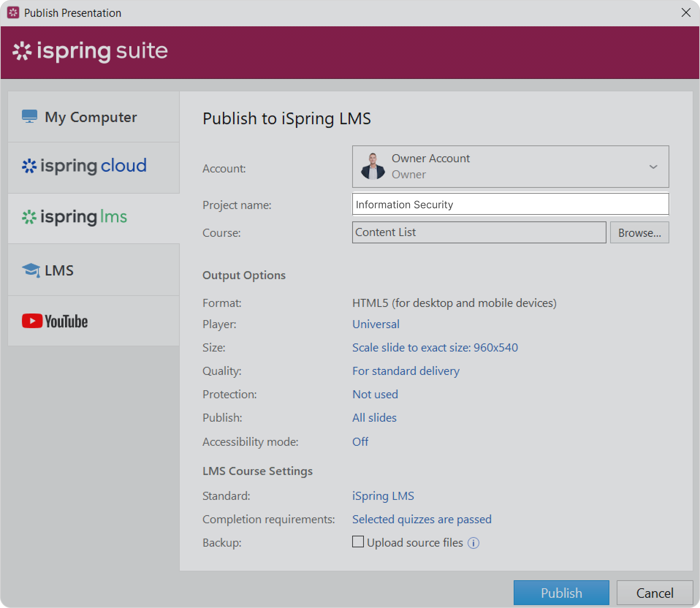Click the LMS graduation cap icon
700x608 pixels.
point(31,270)
